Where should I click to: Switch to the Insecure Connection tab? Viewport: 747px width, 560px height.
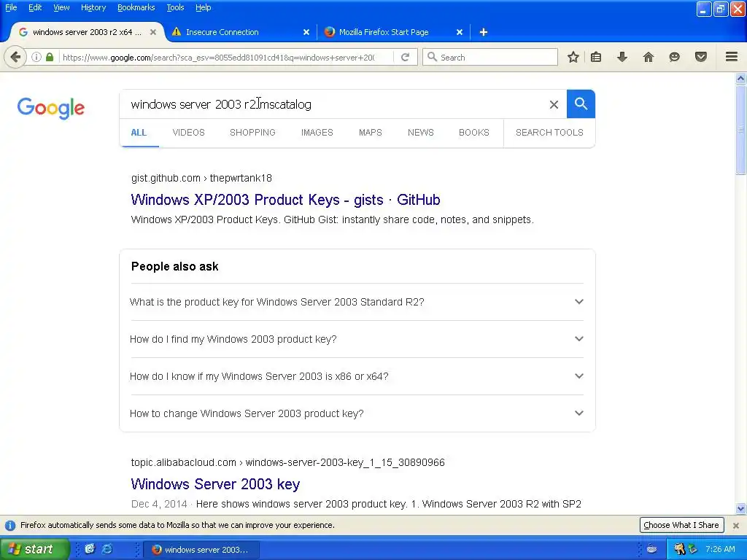click(241, 32)
